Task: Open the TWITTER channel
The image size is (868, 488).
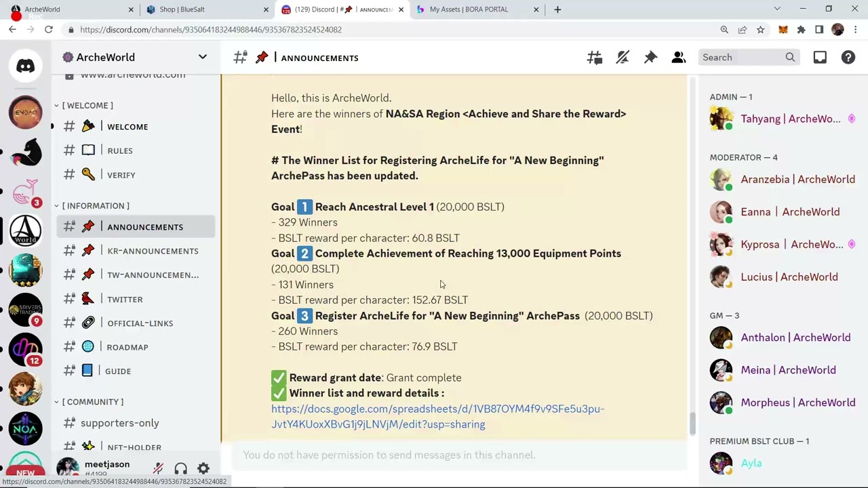Action: pyautogui.click(x=136, y=299)
